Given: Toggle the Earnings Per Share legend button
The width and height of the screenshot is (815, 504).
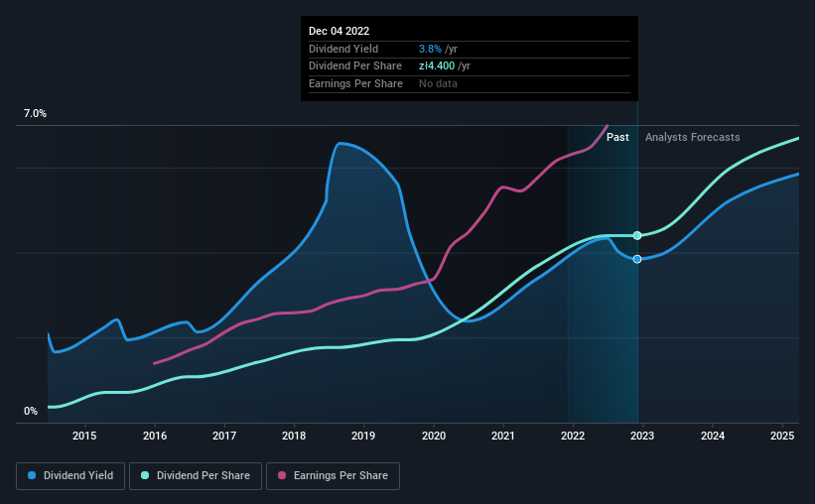Looking at the screenshot, I should pyautogui.click(x=333, y=476).
